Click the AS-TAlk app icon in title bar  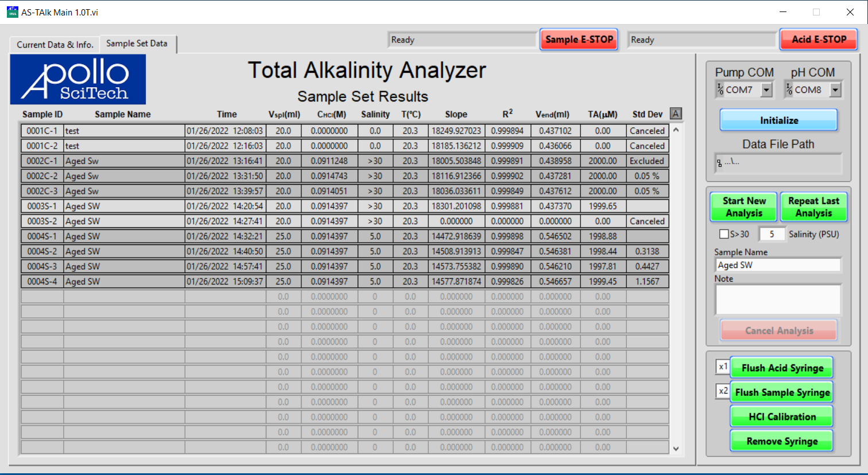pos(12,12)
